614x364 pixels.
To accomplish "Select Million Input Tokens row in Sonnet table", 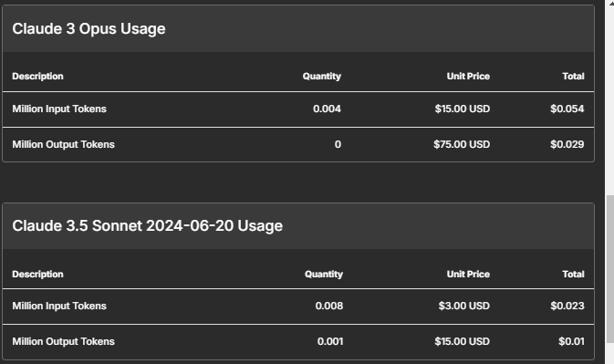I will click(298, 307).
